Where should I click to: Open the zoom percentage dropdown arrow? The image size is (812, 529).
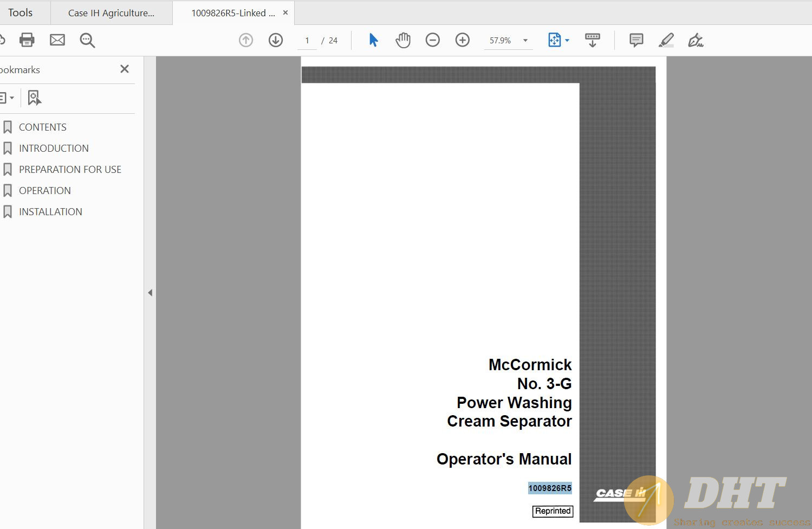(525, 41)
